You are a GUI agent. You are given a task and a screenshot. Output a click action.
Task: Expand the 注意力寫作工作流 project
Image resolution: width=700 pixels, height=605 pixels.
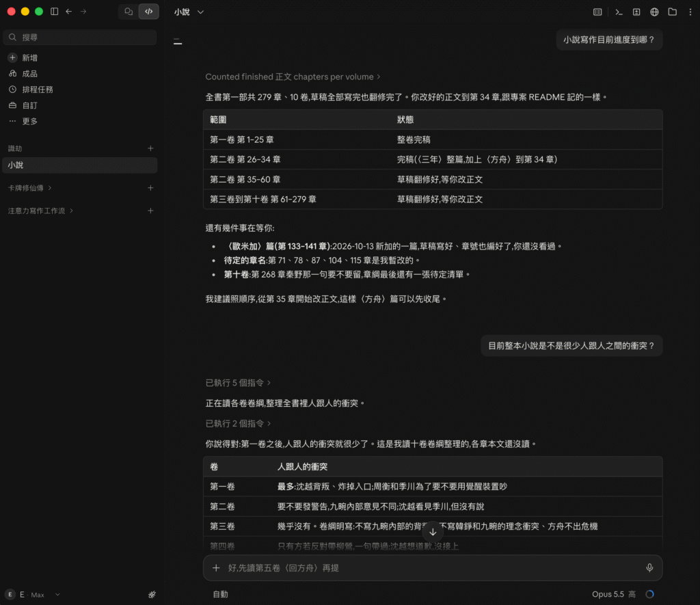coord(40,211)
